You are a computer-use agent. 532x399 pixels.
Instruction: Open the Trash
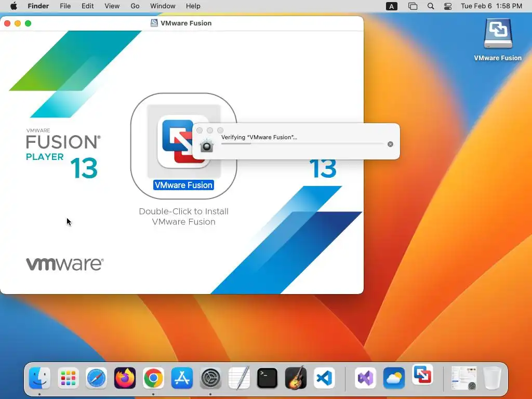click(x=492, y=378)
